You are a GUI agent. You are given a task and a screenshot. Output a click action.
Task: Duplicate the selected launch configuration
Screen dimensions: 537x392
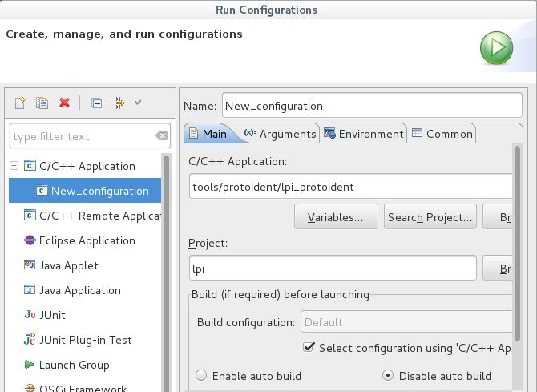[42, 103]
